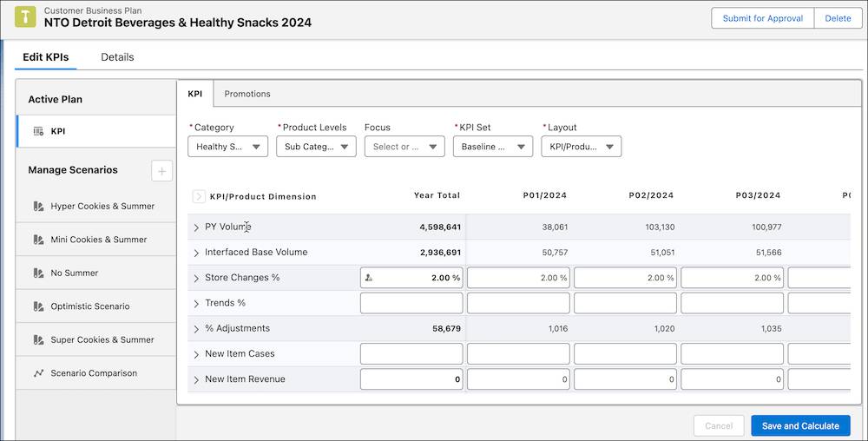
Task: Open the Layout dropdown
Action: click(582, 147)
